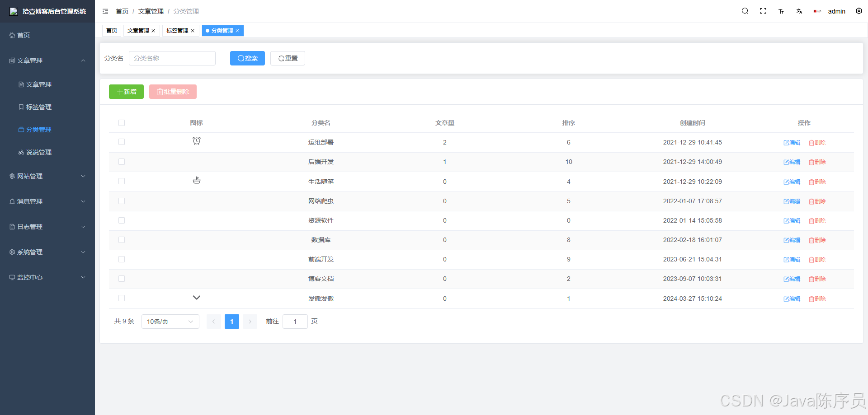Open the admin user dropdown
The height and width of the screenshot is (415, 868).
[836, 11]
